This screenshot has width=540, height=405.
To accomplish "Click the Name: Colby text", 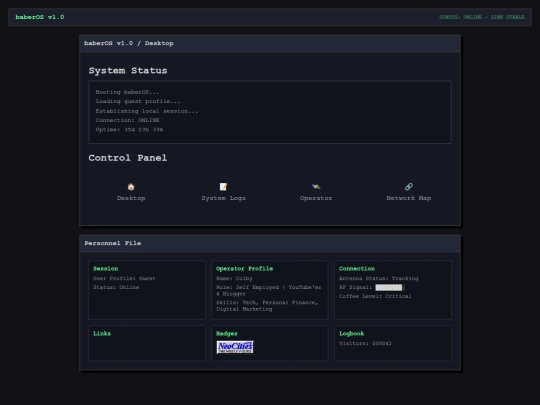I will click(x=235, y=278).
